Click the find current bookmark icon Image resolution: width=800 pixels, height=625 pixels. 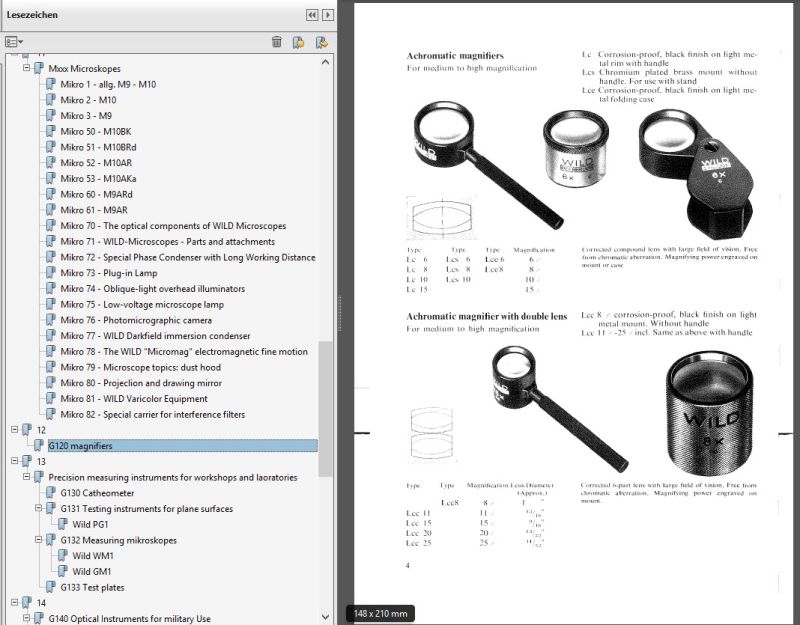pyautogui.click(x=321, y=42)
